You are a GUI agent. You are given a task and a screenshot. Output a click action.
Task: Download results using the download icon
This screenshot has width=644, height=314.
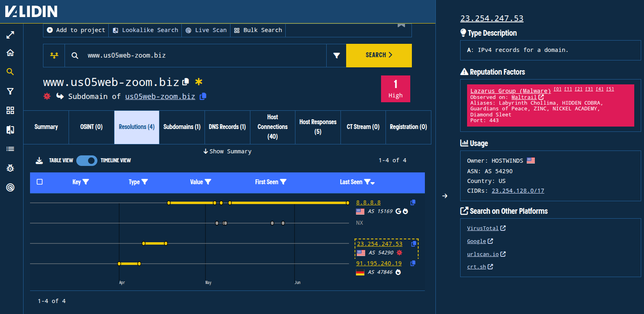[x=39, y=161]
